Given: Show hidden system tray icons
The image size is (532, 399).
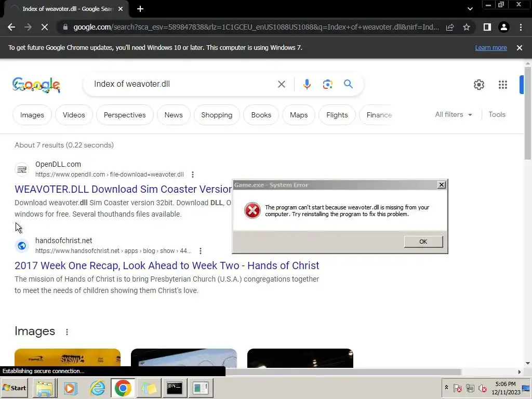Looking at the screenshot, I should click(446, 388).
